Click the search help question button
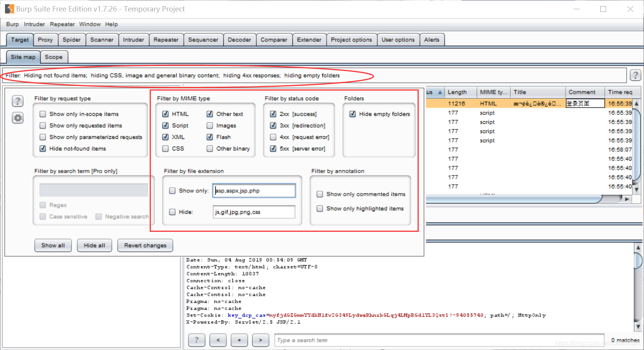 (x=197, y=340)
